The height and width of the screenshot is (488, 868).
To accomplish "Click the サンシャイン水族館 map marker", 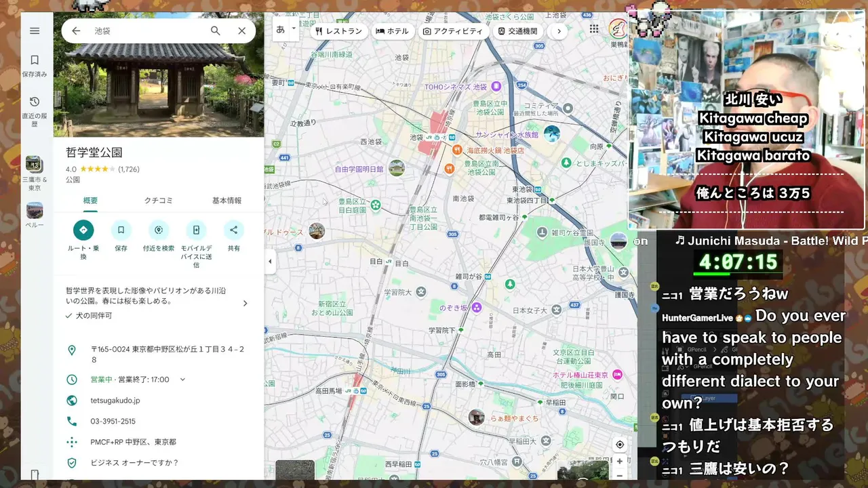I will pos(552,133).
